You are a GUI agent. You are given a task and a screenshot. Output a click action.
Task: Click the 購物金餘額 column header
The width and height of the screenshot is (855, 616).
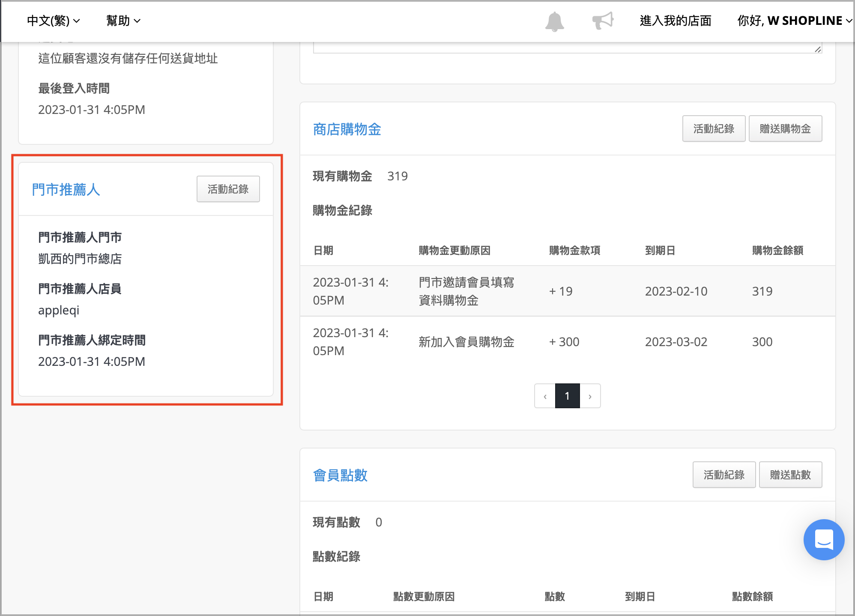click(x=778, y=250)
